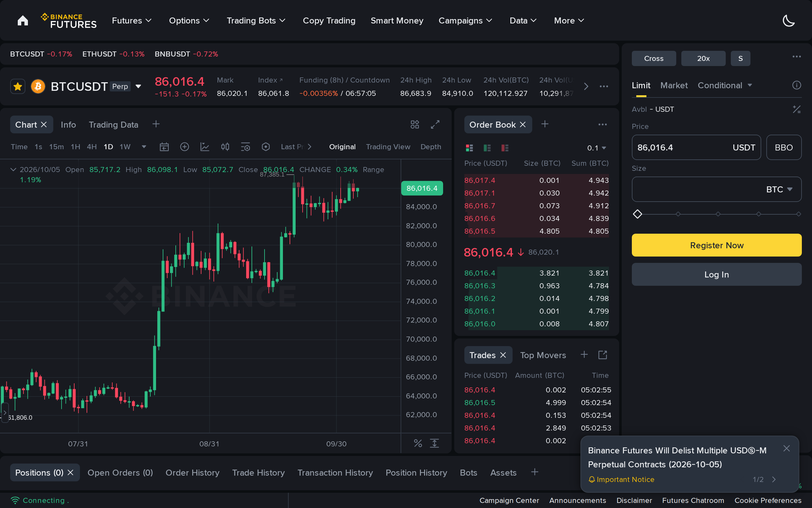
Task: Expand the Conditional order type dropdown
Action: click(x=725, y=85)
